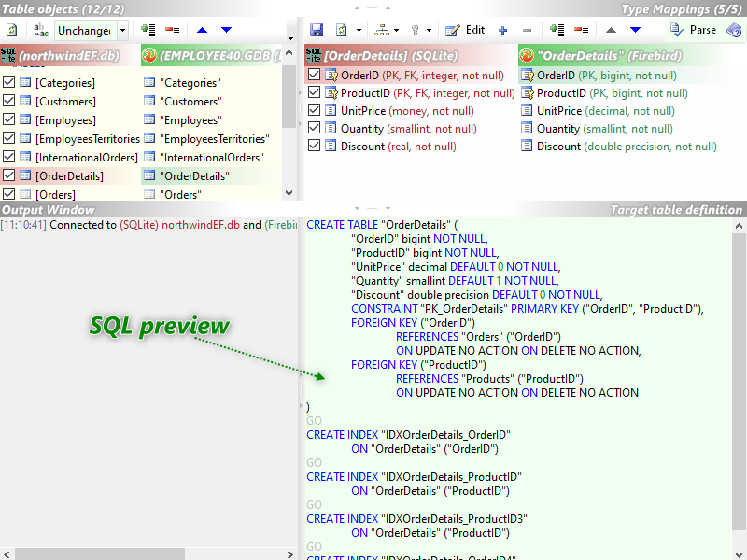Toggle the UnitPrice column checkbox
The height and width of the screenshot is (560, 747).
click(314, 109)
